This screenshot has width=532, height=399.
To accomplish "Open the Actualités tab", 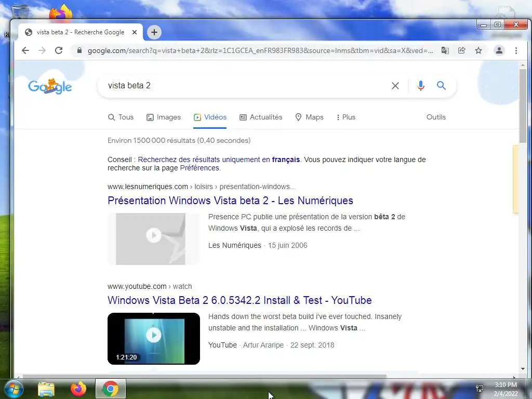I will 261,117.
